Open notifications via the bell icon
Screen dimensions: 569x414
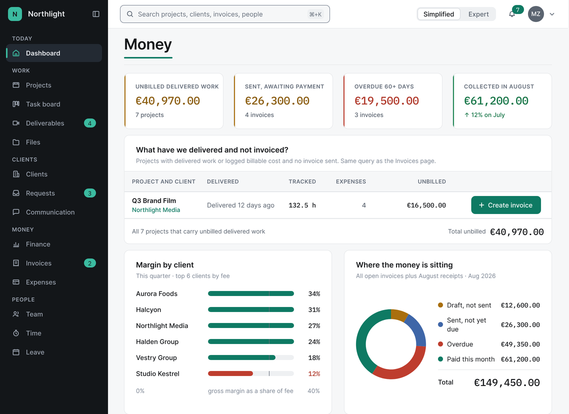[x=512, y=15]
